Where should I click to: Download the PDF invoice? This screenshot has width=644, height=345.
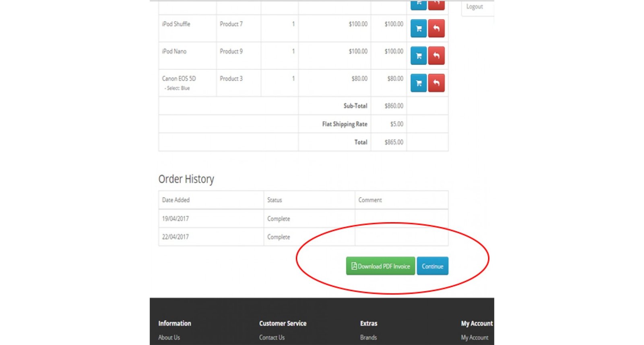380,266
